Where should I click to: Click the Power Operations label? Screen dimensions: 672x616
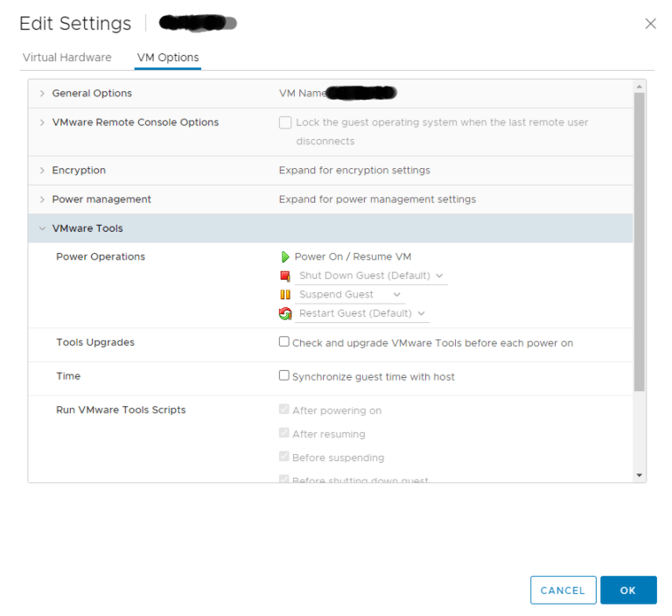[x=101, y=256]
